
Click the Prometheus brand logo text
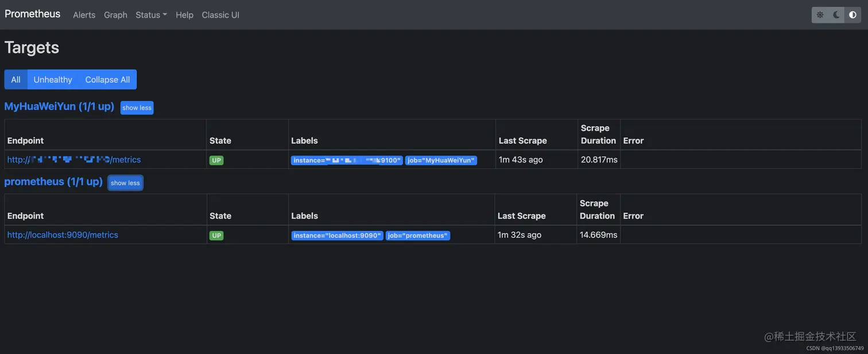click(x=33, y=14)
